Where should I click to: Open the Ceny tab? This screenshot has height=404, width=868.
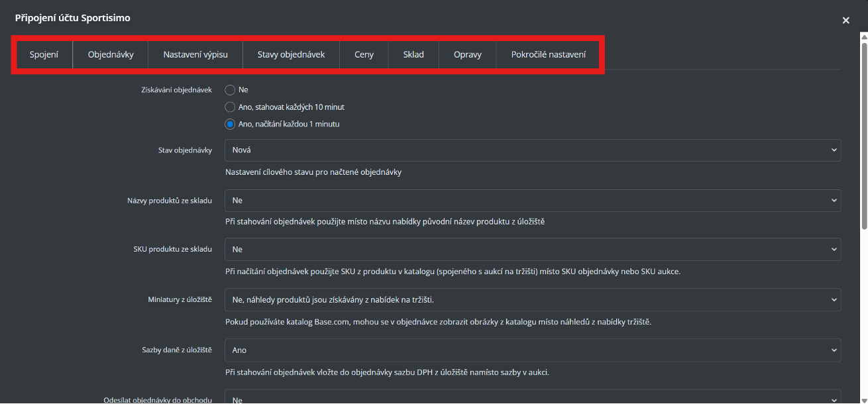(364, 55)
